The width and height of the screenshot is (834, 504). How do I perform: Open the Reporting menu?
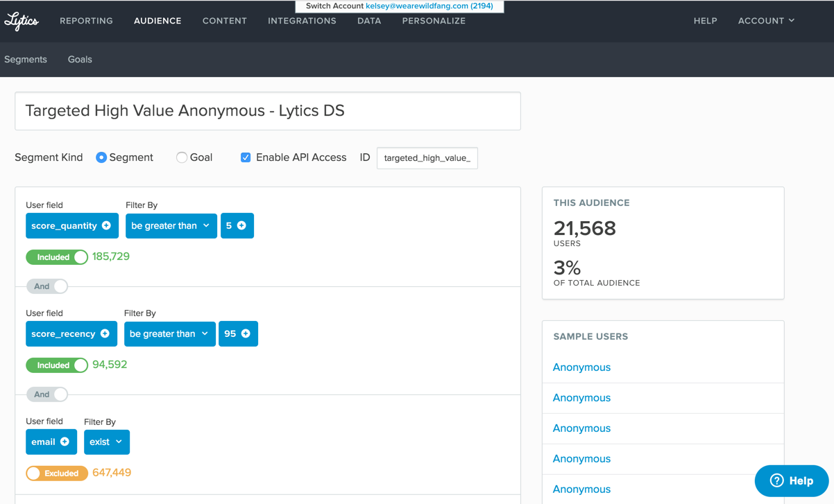click(x=86, y=21)
